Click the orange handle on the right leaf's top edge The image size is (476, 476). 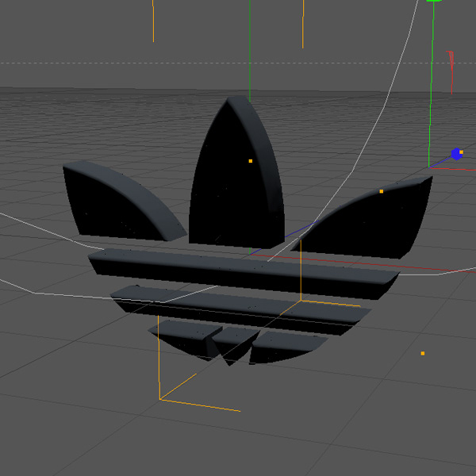[x=382, y=191]
